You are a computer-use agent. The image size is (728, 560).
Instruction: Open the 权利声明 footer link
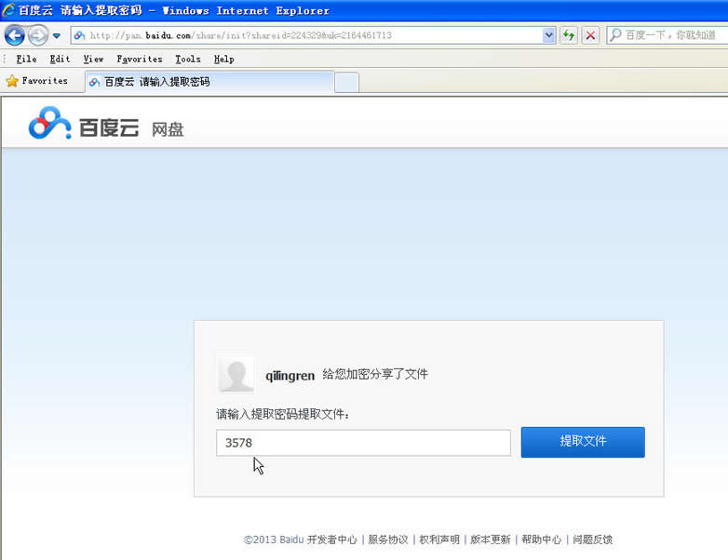tap(439, 540)
